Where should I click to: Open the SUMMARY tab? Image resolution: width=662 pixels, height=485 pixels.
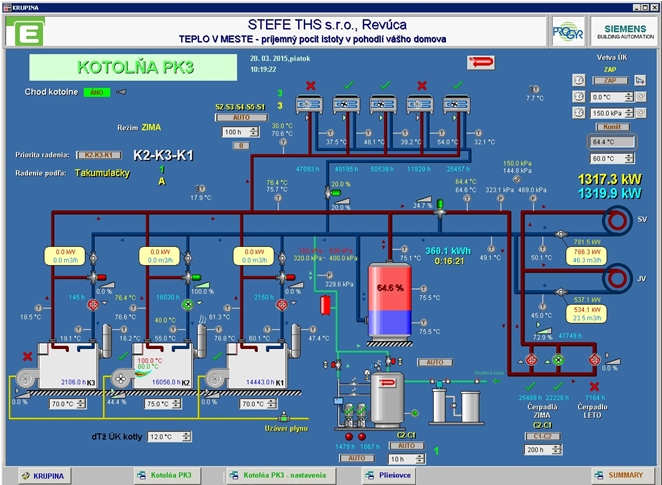pyautogui.click(x=624, y=475)
